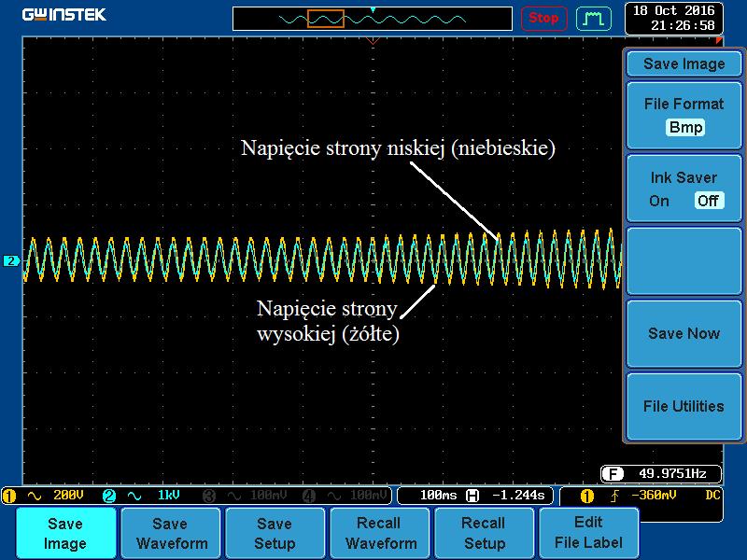The width and height of the screenshot is (747, 560).
Task: Click the channel 2 1kV scale value
Action: click(x=169, y=496)
